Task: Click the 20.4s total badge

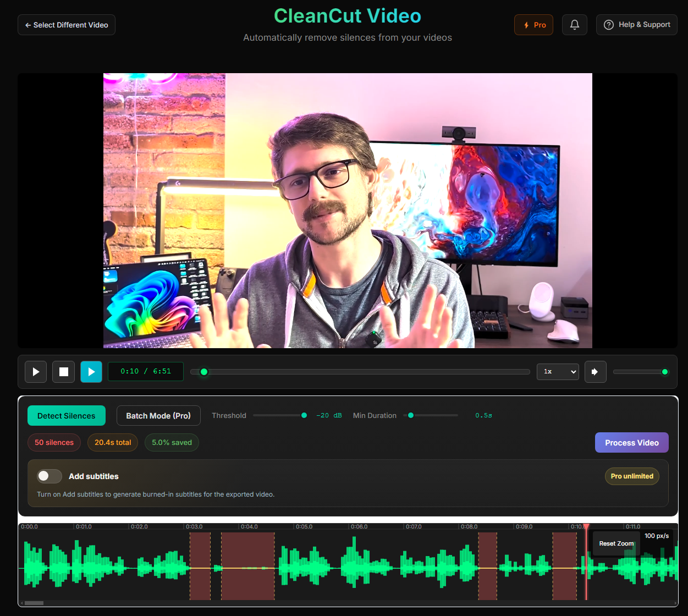Action: (x=113, y=442)
